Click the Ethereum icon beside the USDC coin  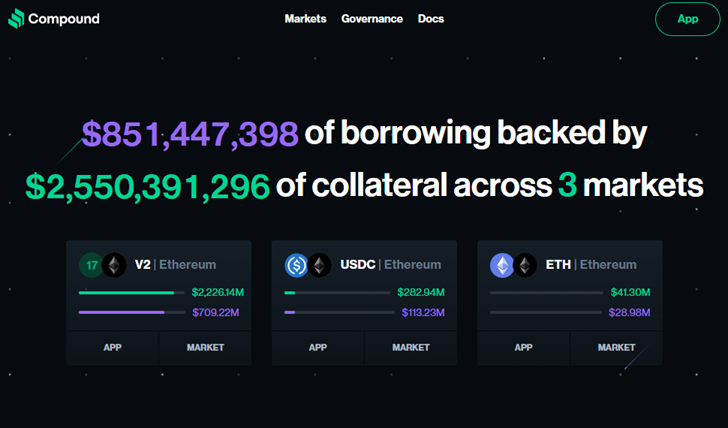point(320,265)
